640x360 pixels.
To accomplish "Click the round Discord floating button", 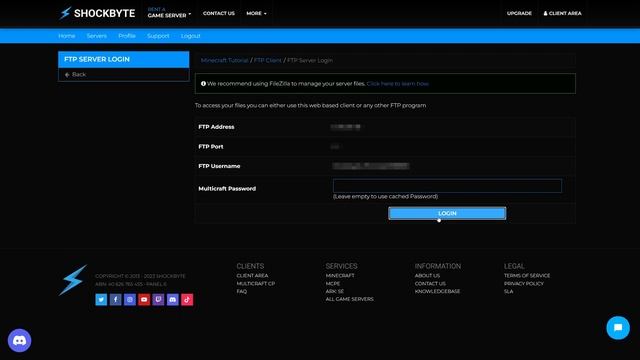I will (x=20, y=340).
